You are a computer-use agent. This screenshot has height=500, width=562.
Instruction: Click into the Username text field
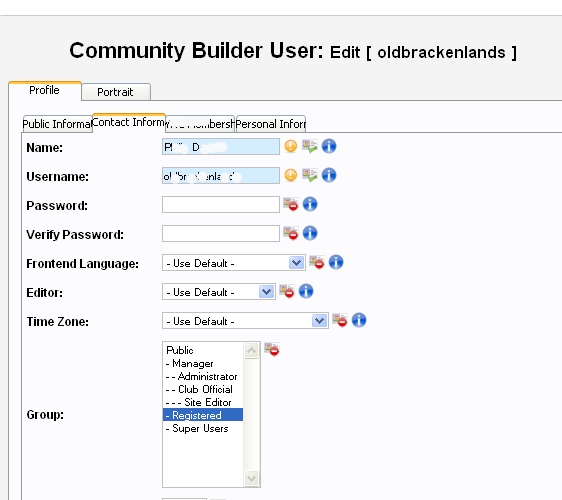tap(221, 176)
